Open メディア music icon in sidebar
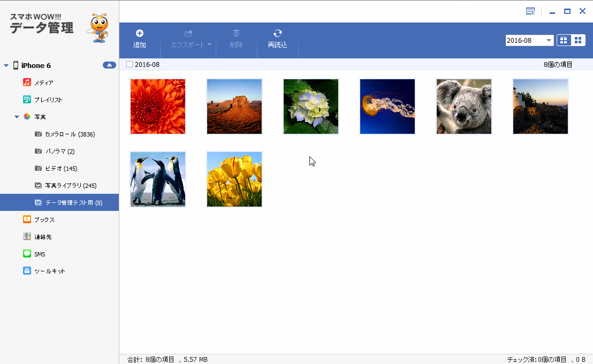Screen dimensions: 593x364 coord(27,82)
